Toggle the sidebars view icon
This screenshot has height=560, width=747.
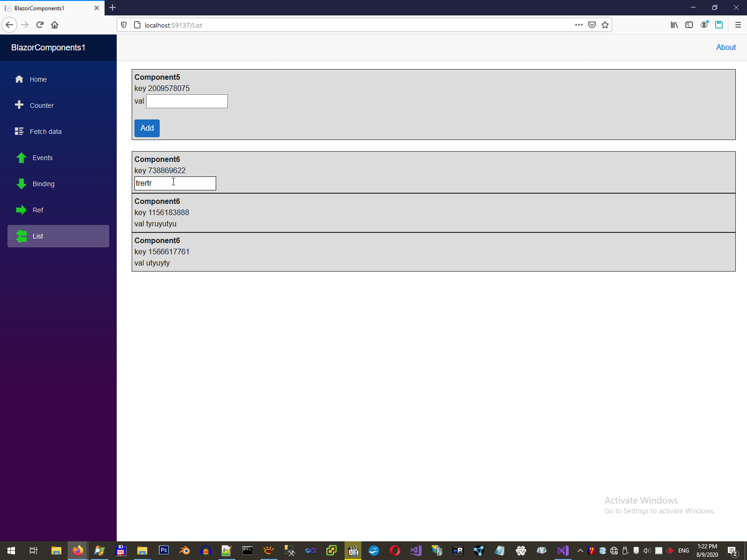coord(689,25)
